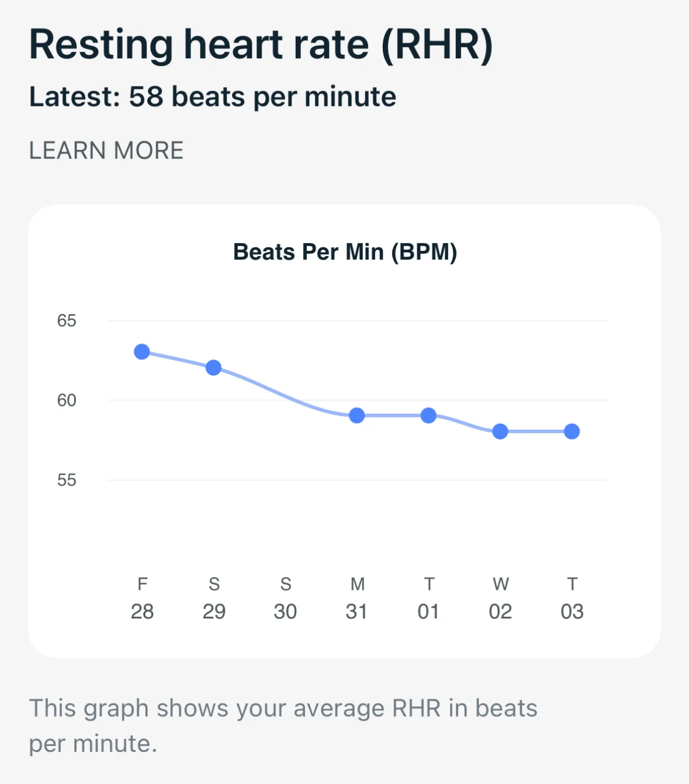Screen dimensions: 689x784
Task: Tap the Tuesday 01 data point
Action: pyautogui.click(x=429, y=416)
